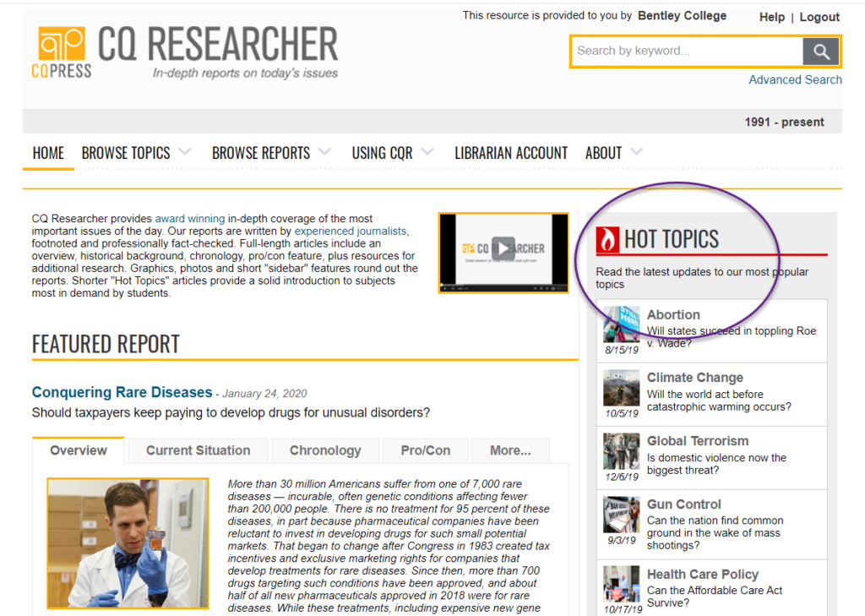Open the Climate Change thumbnail image
The image size is (865, 616).
coord(621,388)
